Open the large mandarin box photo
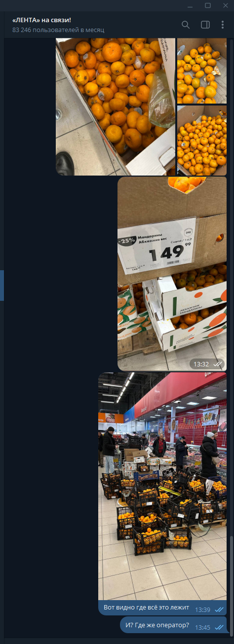This screenshot has width=234, height=644. [116, 107]
